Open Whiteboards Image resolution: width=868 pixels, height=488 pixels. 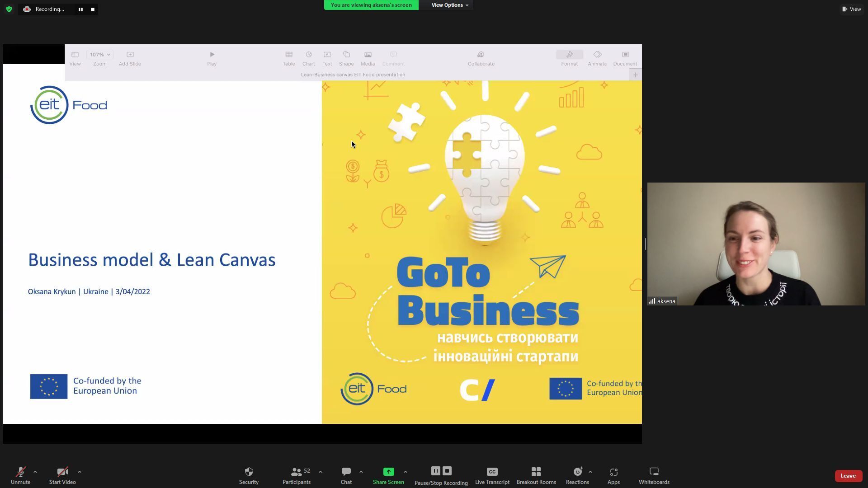coord(654,476)
